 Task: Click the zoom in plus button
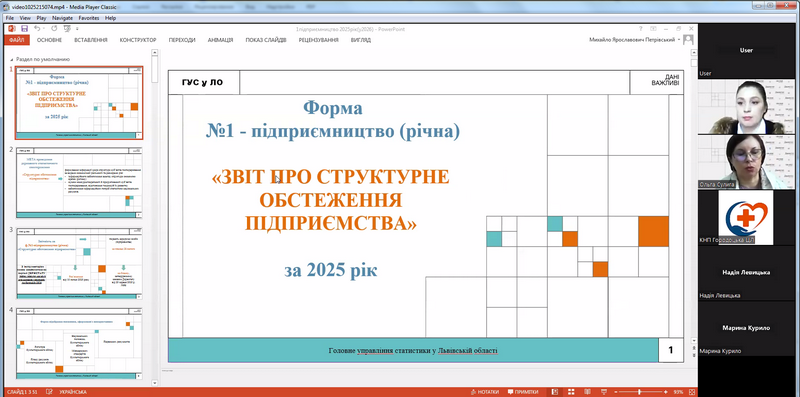pos(666,392)
